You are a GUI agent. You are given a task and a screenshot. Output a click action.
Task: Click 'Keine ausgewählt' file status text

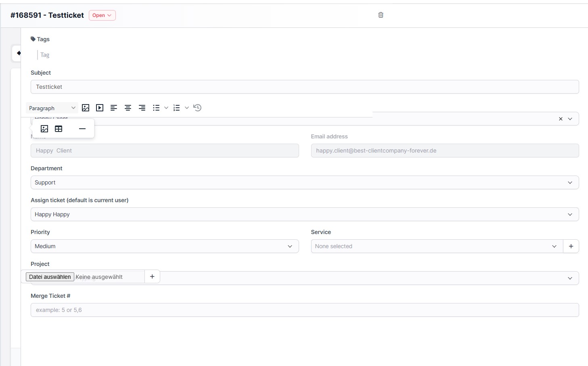pyautogui.click(x=99, y=277)
